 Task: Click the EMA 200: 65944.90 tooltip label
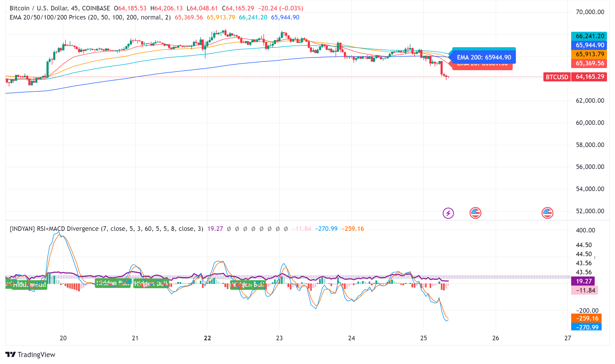click(x=484, y=57)
